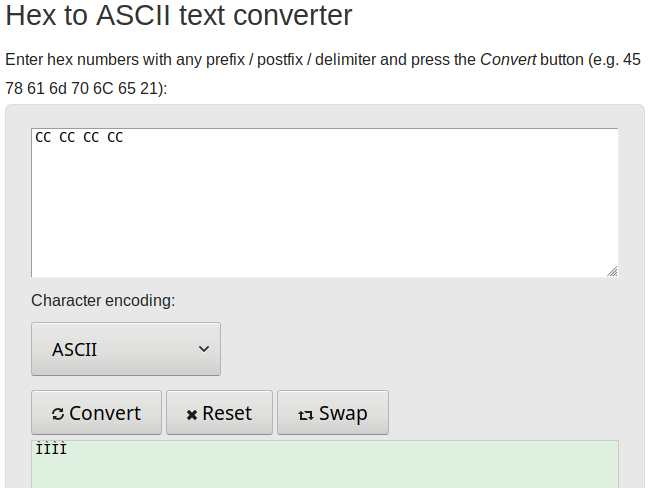Click the word "delimiter" in the instructions
Image resolution: width=648 pixels, height=488 pixels.
345,60
